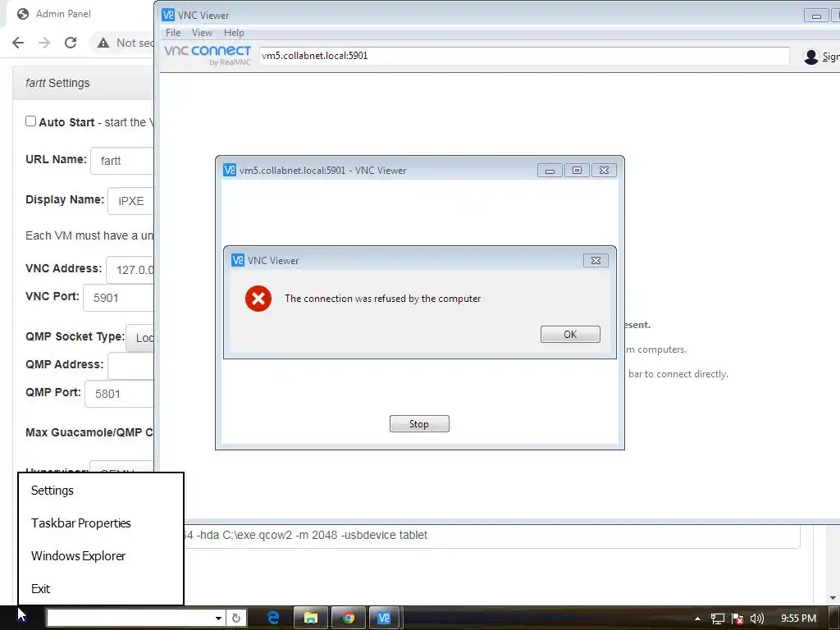Select Settings from the context menu
The image size is (840, 630).
click(52, 491)
